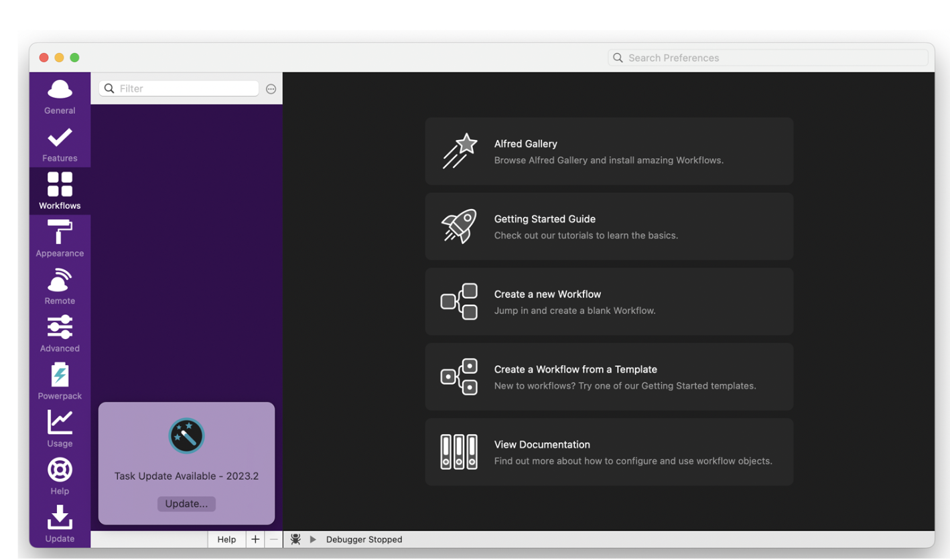The width and height of the screenshot is (950, 560).
Task: Click the View Documentation binders icon
Action: click(459, 451)
